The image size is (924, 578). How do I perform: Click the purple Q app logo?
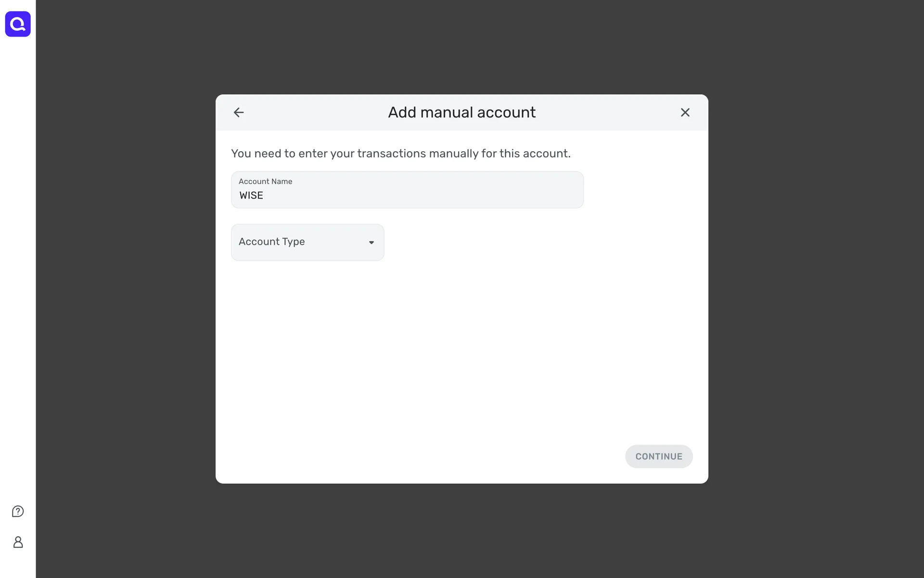(x=18, y=24)
